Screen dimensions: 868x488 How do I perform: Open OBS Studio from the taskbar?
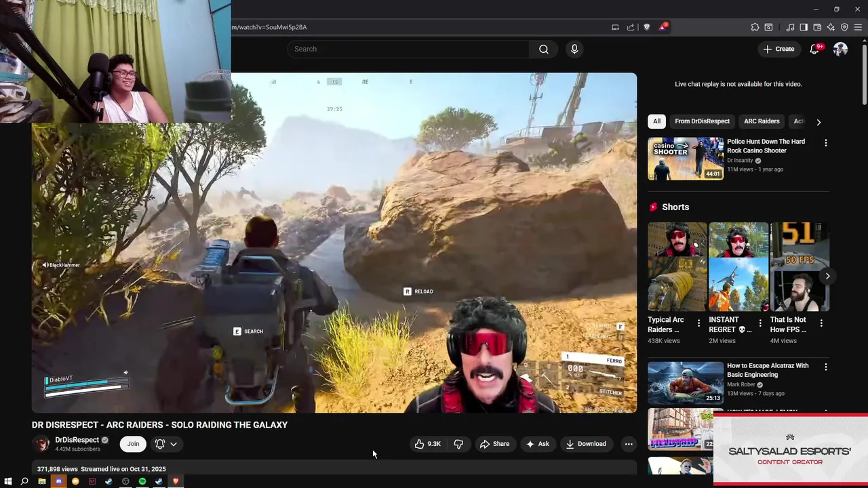coord(125,481)
